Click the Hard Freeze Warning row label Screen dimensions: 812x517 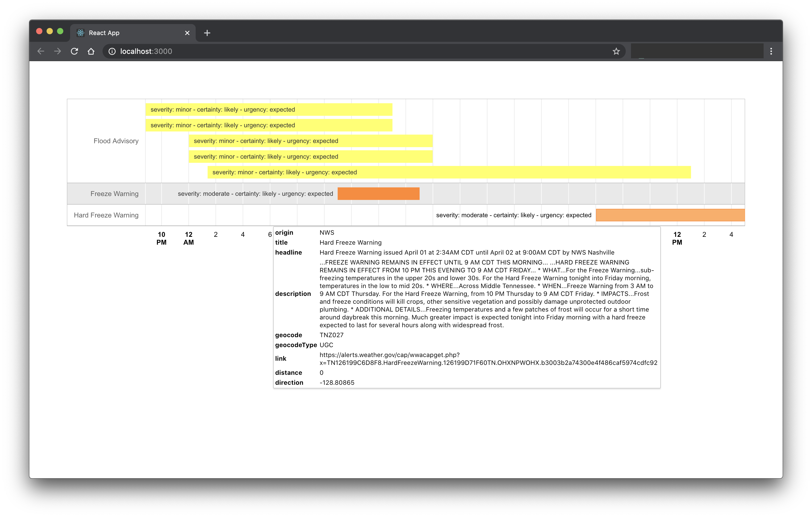point(106,215)
